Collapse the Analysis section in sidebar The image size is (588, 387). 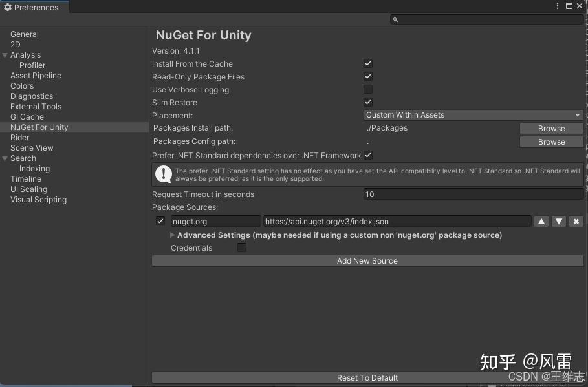pyautogui.click(x=5, y=54)
